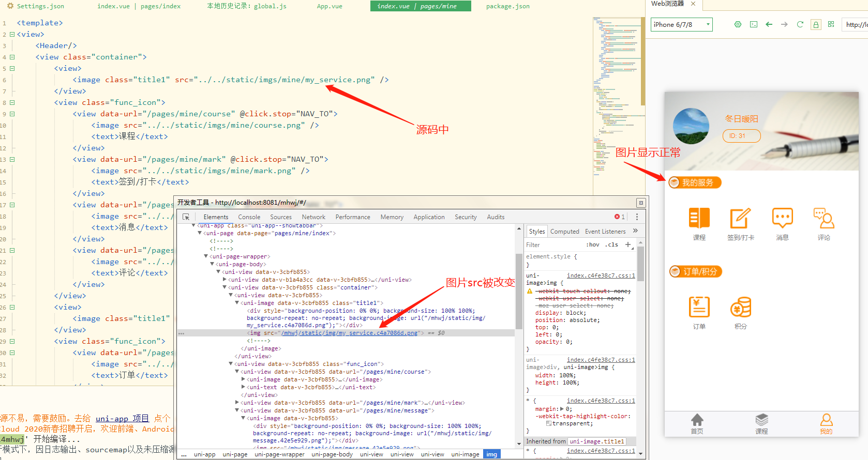Switch to the Console tab
Screen dimensions: 868x460
(x=249, y=217)
